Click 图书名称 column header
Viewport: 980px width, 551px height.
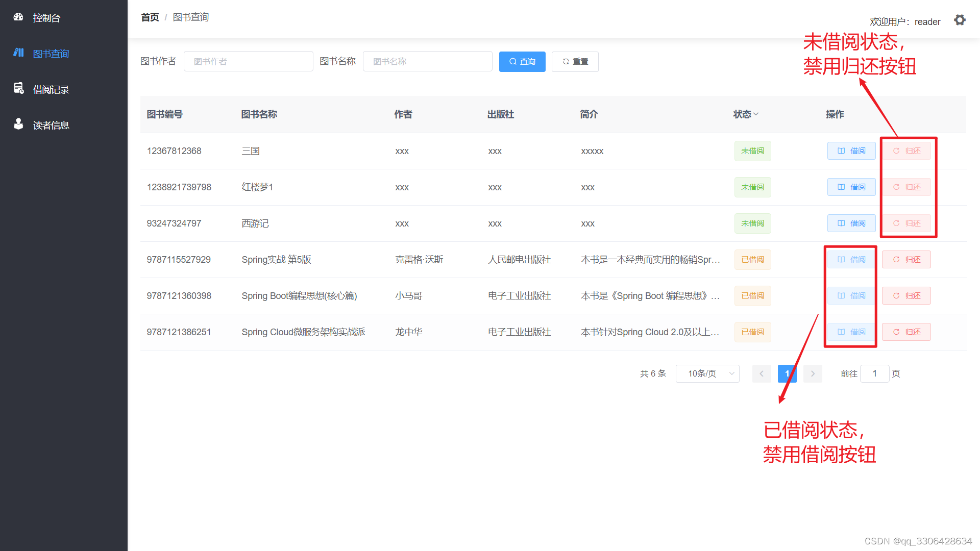(259, 114)
